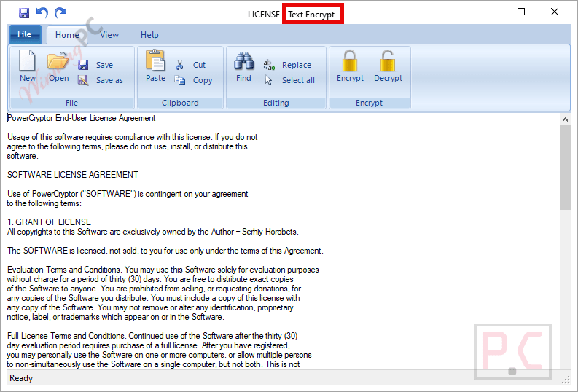This screenshot has width=578, height=392.
Task: Click the quick-access Save floppy icon
Action: 24,13
